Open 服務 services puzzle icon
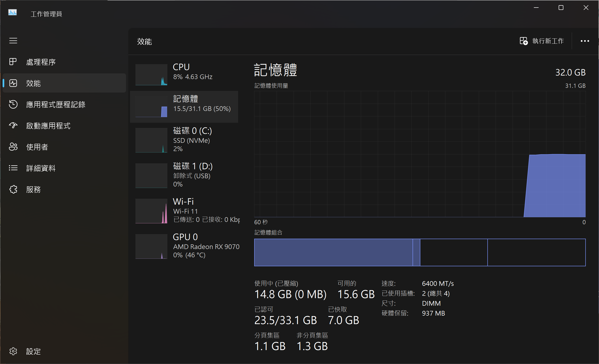Image resolution: width=599 pixels, height=364 pixels. [x=13, y=189]
